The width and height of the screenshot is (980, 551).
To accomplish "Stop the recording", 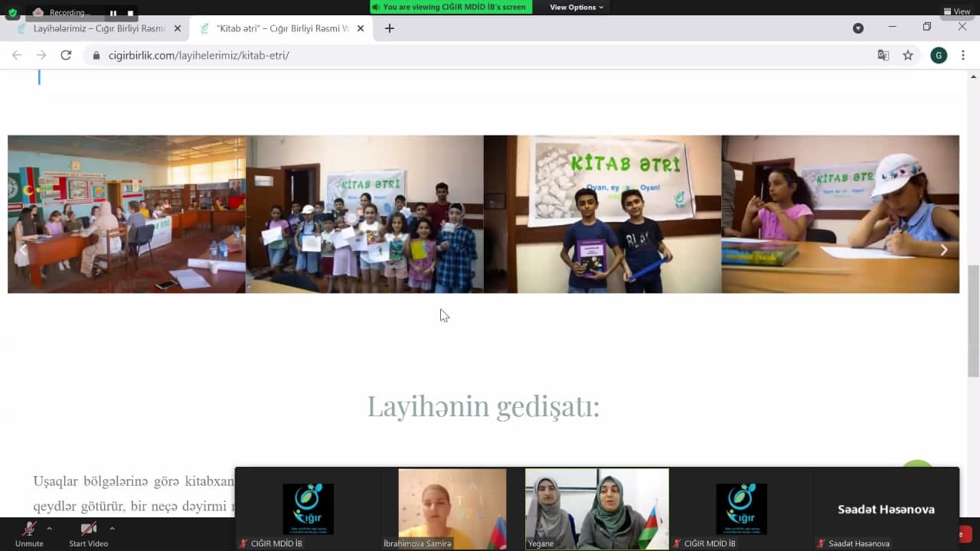I will (130, 13).
